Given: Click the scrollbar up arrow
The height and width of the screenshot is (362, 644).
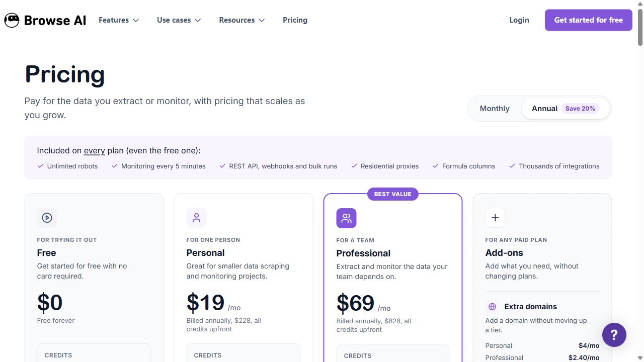Looking at the screenshot, I should [640, 4].
